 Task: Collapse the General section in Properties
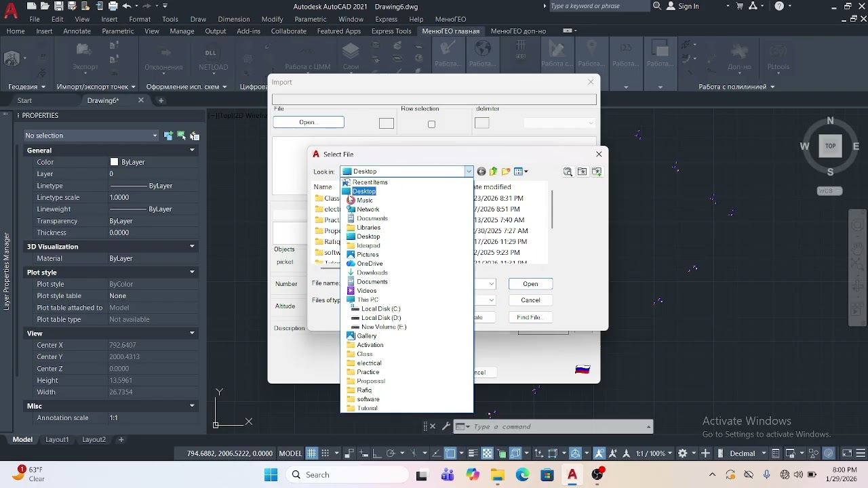[x=192, y=150]
